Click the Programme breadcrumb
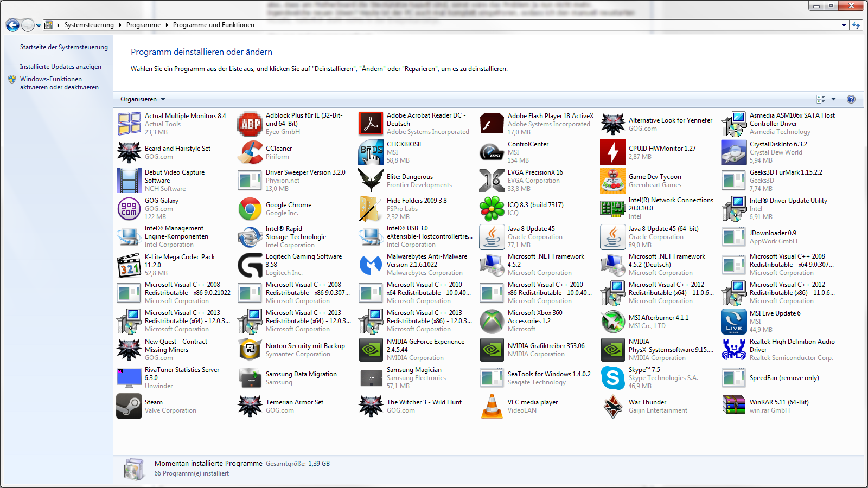 point(143,25)
